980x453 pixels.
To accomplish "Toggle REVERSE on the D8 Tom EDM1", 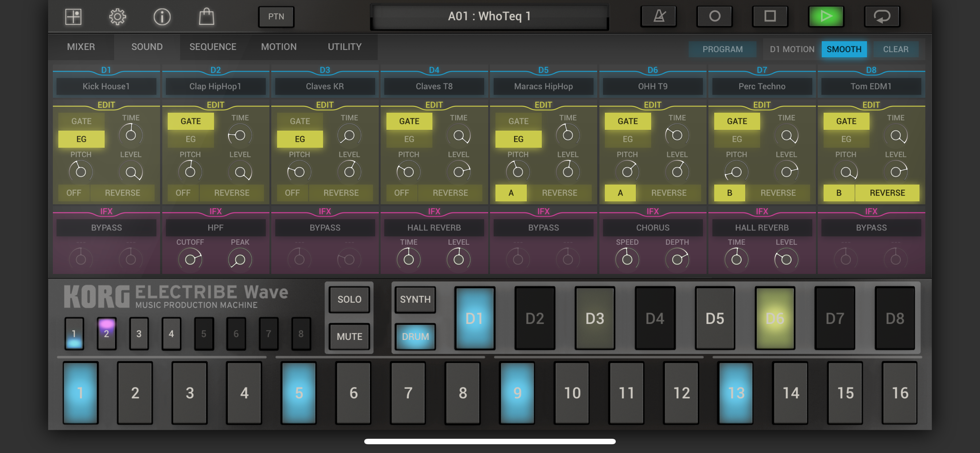I will [x=887, y=193].
